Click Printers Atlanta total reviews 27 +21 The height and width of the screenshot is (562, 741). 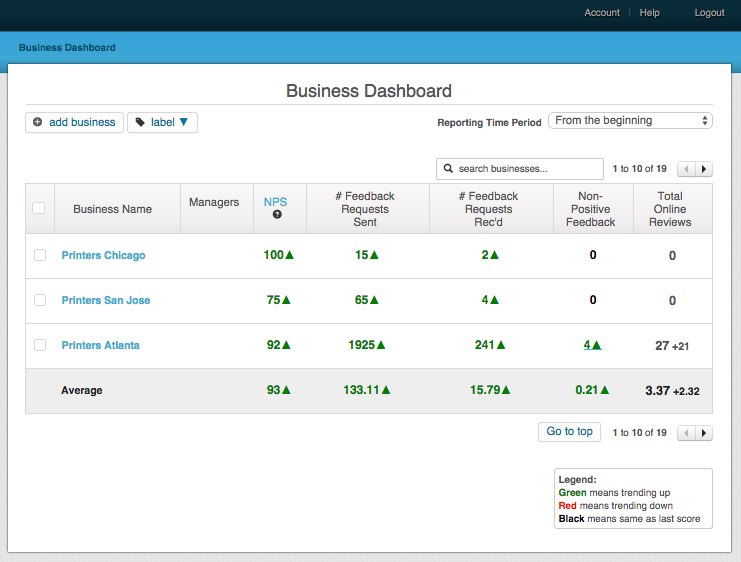[x=672, y=346]
